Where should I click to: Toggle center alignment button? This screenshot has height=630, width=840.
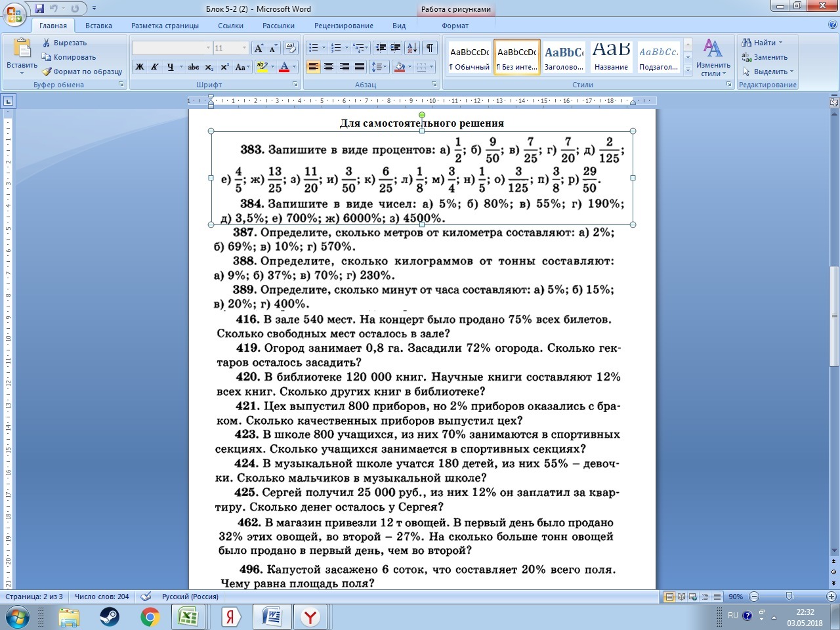coord(329,67)
